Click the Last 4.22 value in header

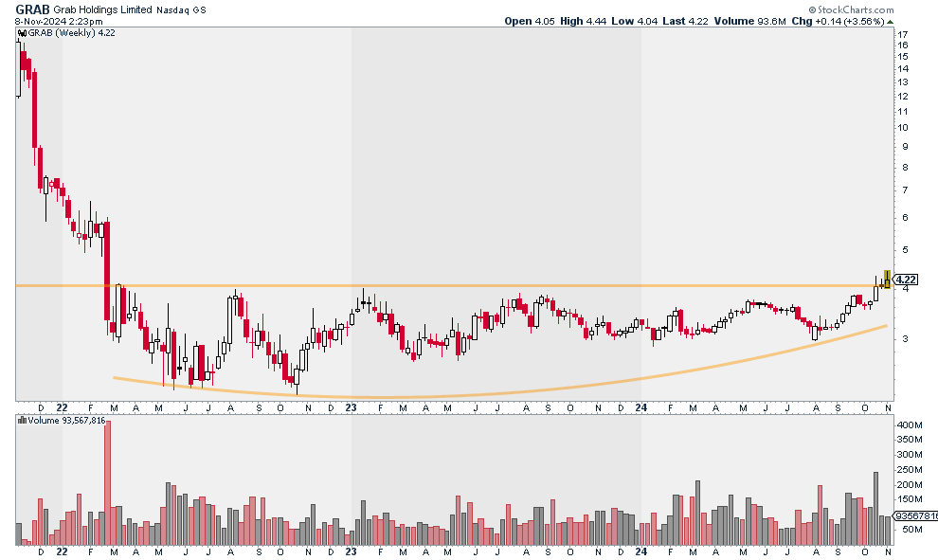tap(685, 21)
